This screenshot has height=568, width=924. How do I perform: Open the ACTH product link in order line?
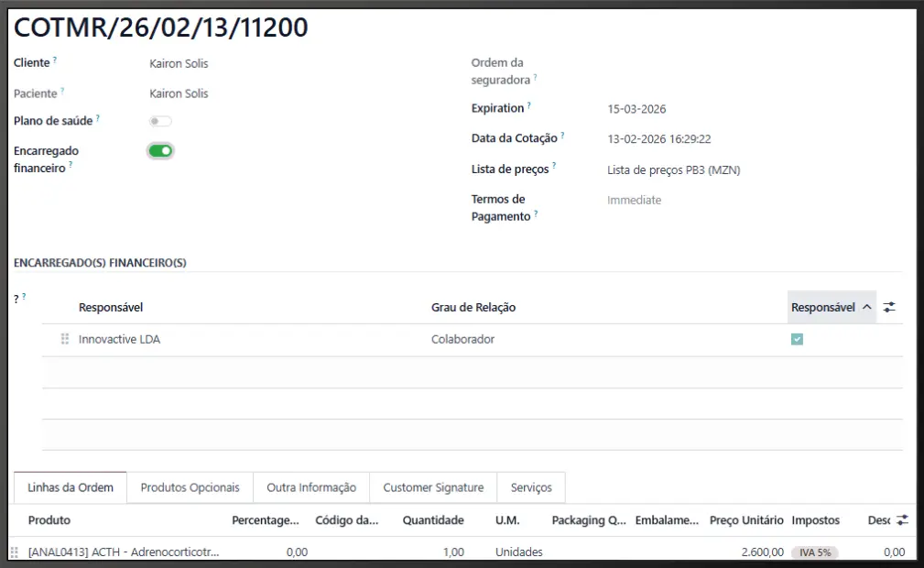pos(124,552)
